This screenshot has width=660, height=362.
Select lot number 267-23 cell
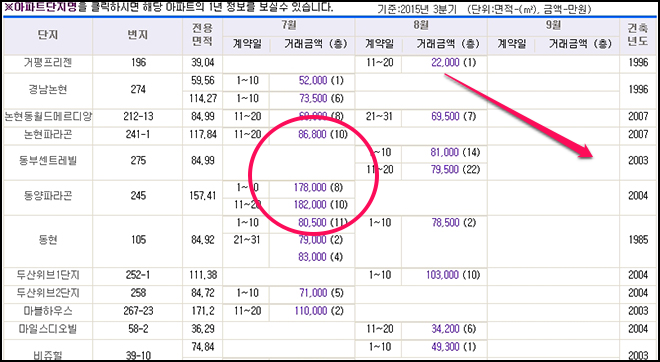pos(138,311)
